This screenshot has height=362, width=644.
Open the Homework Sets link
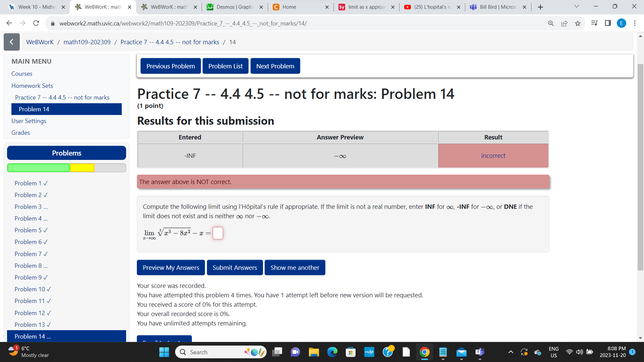(32, 85)
